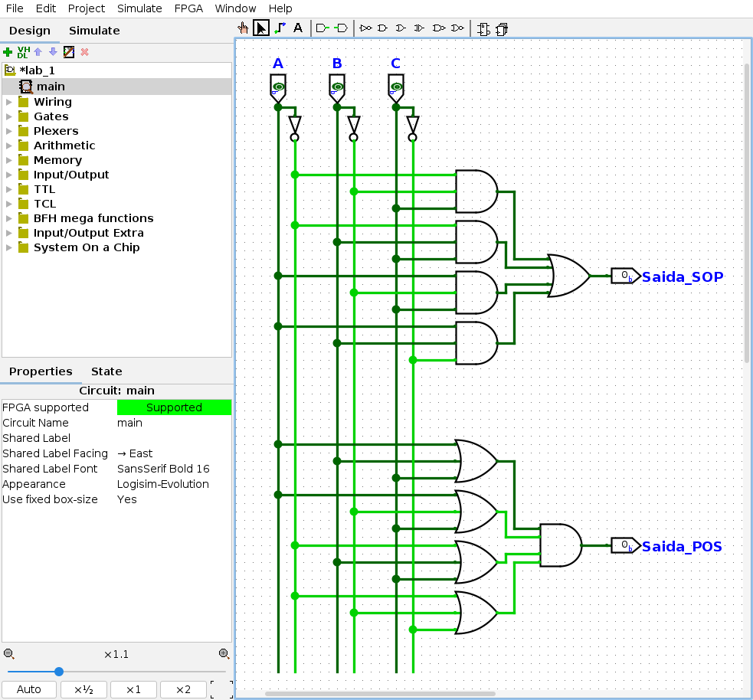Toggle input pin A value
The width and height of the screenshot is (753, 700).
coord(278,87)
